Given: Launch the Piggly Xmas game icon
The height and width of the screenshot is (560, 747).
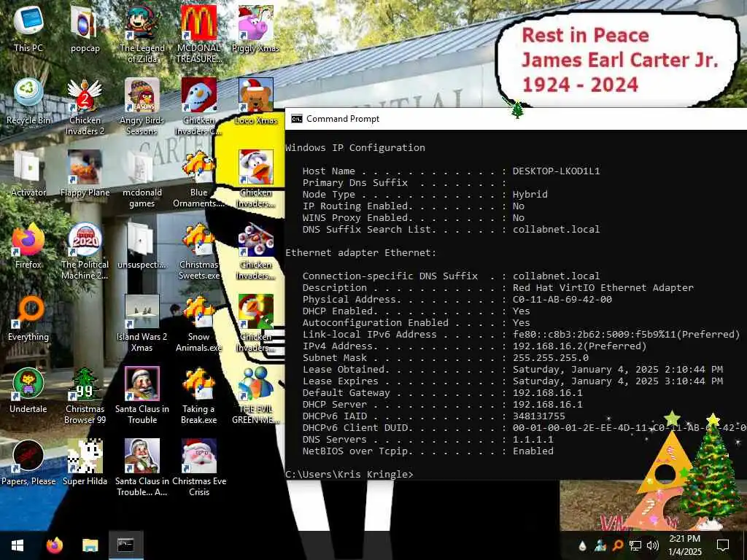Looking at the screenshot, I should [255, 29].
